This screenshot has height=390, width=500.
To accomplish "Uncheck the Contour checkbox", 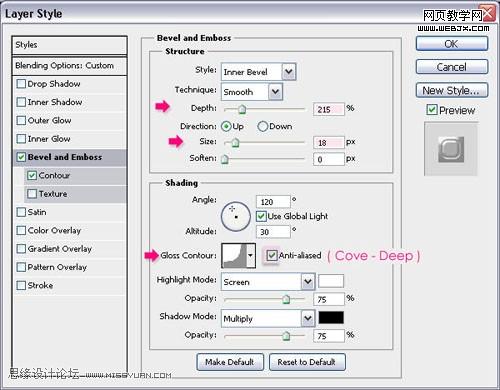I will point(32,175).
